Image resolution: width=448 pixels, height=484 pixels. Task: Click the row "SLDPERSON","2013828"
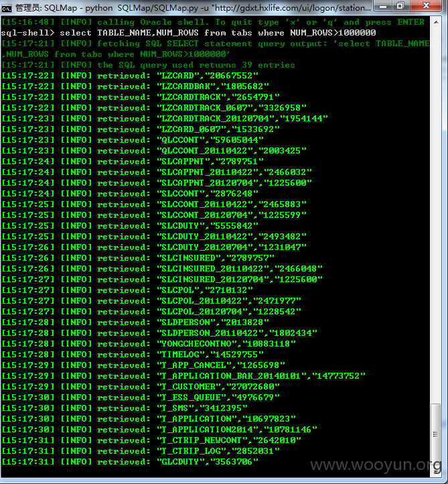click(x=135, y=322)
